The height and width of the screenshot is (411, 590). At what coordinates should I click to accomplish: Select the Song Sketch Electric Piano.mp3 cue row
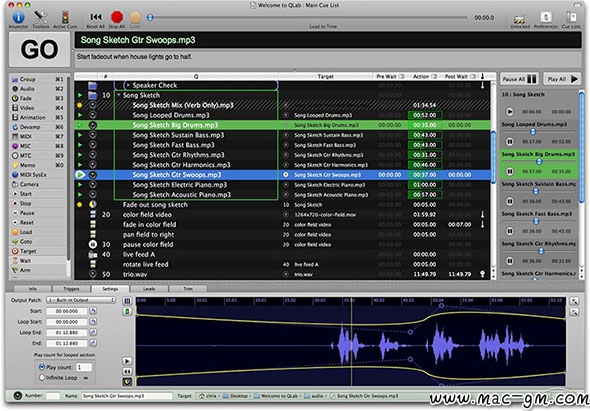[283, 185]
